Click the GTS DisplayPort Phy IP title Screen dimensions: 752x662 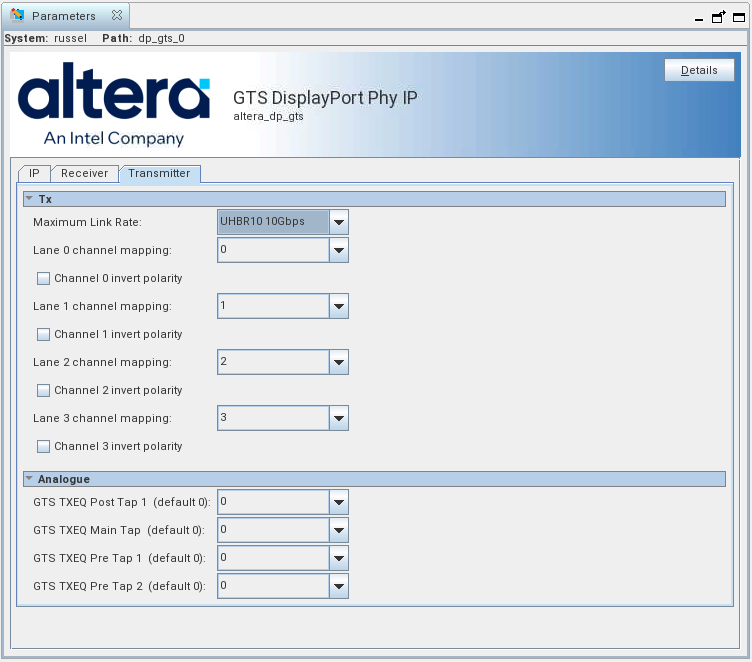[325, 98]
